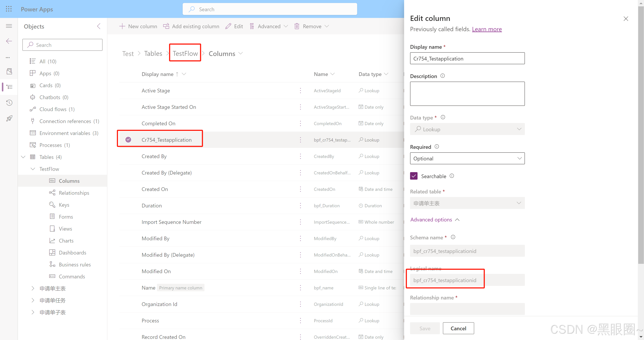The image size is (644, 340).
Task: Deselect the Cr754_Testapplication row circle
Action: point(128,139)
